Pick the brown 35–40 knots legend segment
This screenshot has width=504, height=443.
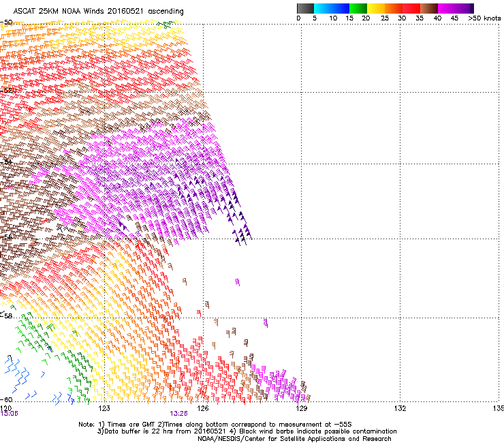(429, 8)
